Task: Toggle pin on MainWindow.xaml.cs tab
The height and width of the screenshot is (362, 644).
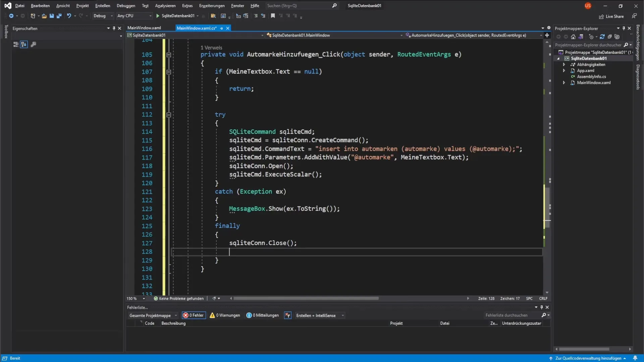Action: [221, 28]
